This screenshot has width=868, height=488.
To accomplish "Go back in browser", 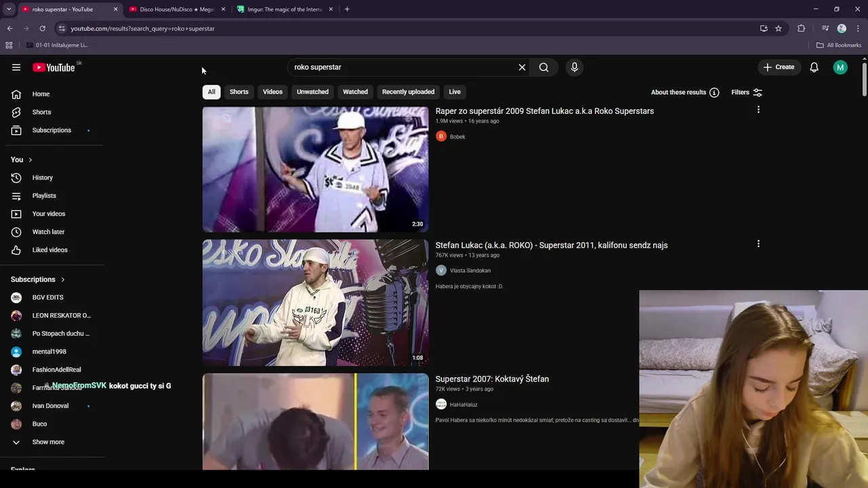I will (9, 28).
